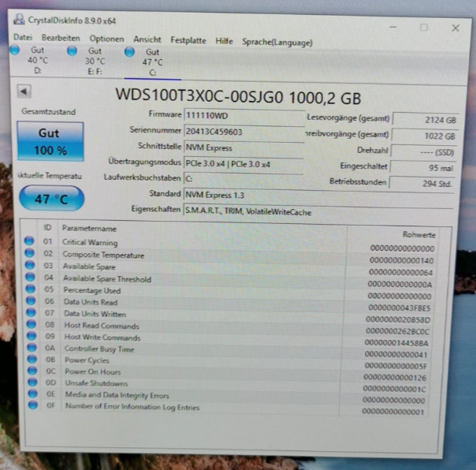The height and width of the screenshot is (470, 476).
Task: Click the Standard field NVM Express 1.3
Action: tap(318, 196)
